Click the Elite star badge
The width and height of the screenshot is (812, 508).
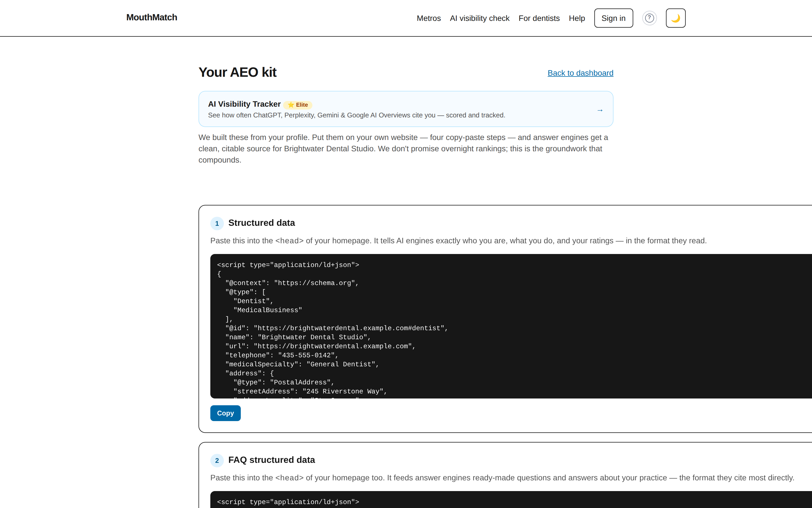pyautogui.click(x=298, y=105)
